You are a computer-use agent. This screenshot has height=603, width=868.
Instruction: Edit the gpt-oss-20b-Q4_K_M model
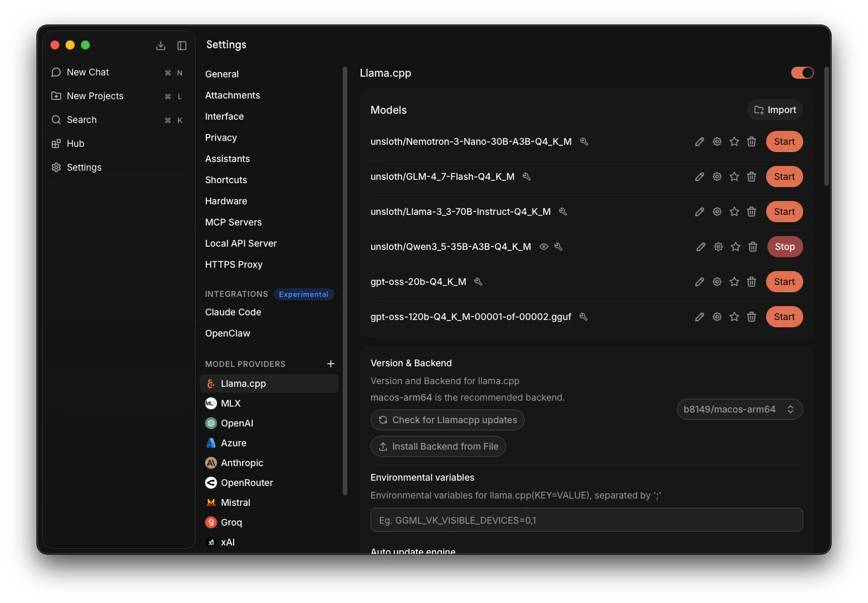699,282
